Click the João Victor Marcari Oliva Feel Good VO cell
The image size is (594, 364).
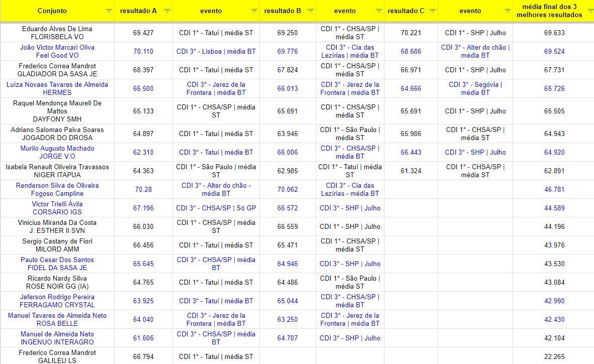coord(57,51)
